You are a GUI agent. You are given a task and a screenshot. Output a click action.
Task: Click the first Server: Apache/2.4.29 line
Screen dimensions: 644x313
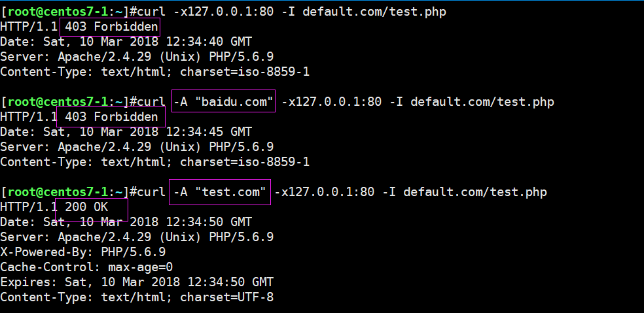tap(137, 57)
